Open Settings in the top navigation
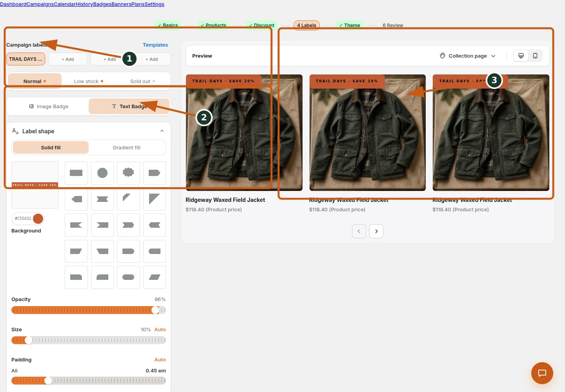 [154, 4]
